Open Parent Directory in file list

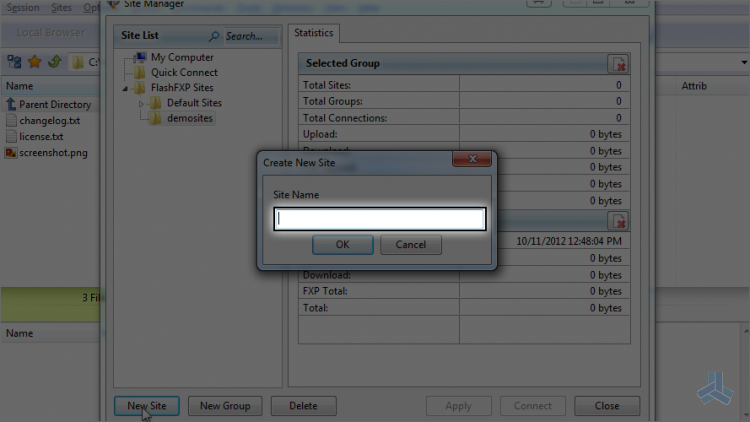(55, 104)
